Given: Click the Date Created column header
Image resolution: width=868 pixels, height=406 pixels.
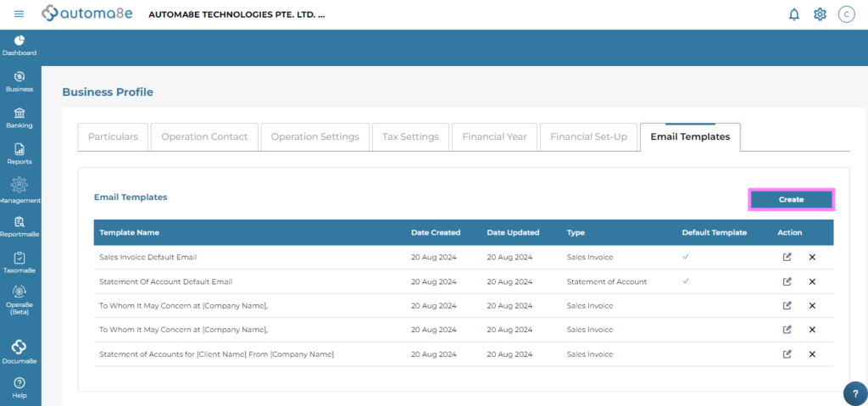Looking at the screenshot, I should 436,232.
